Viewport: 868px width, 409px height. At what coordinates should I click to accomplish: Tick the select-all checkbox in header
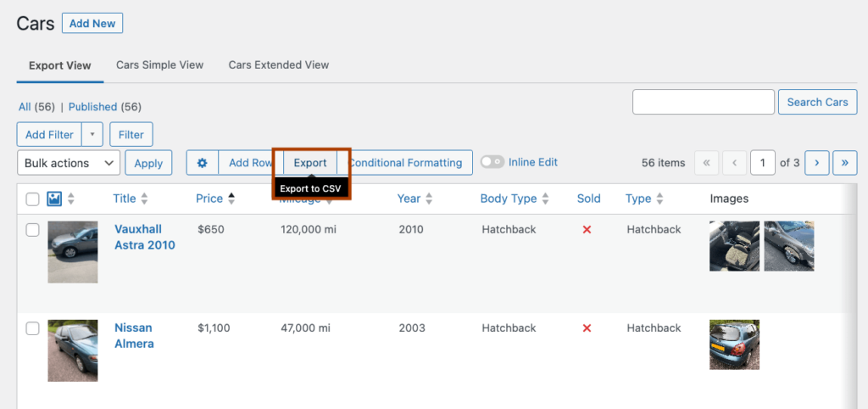tap(32, 199)
